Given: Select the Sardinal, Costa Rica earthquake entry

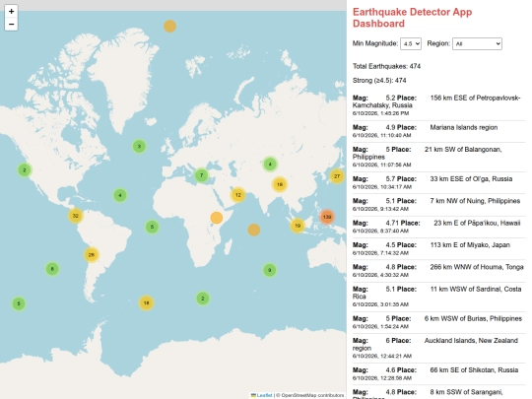Looking at the screenshot, I should (439, 297).
